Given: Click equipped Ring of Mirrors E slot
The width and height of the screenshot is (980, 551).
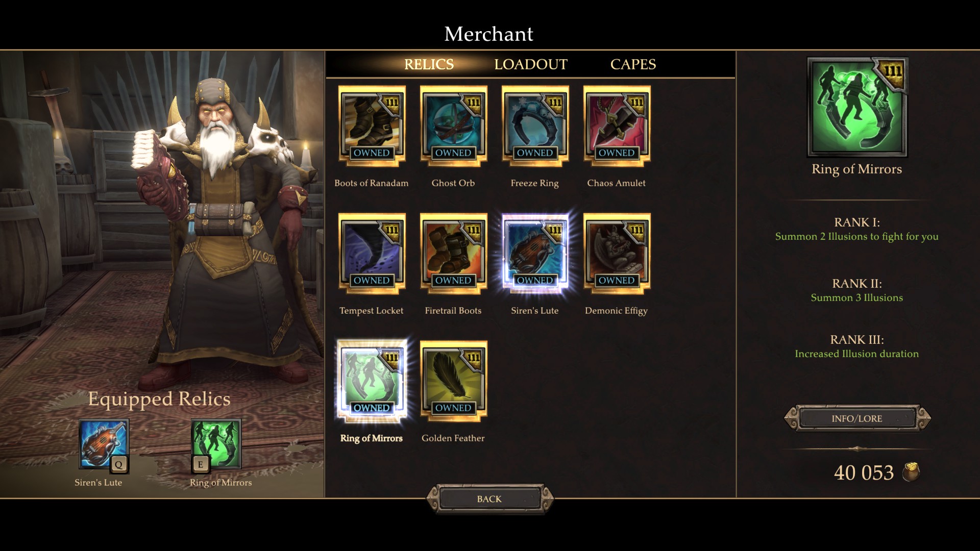Looking at the screenshot, I should coord(216,444).
